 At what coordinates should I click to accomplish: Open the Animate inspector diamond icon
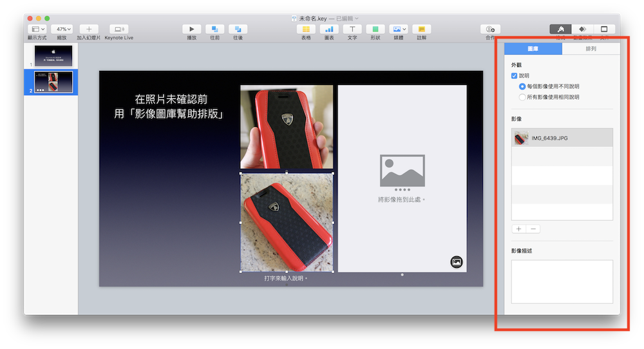point(582,29)
